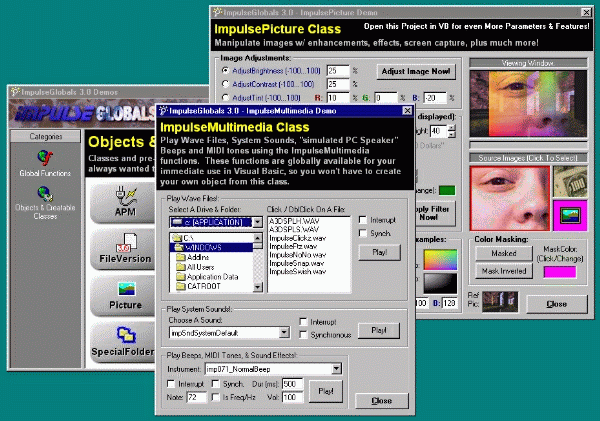Select ImpulseNoNo.wav file

[297, 255]
